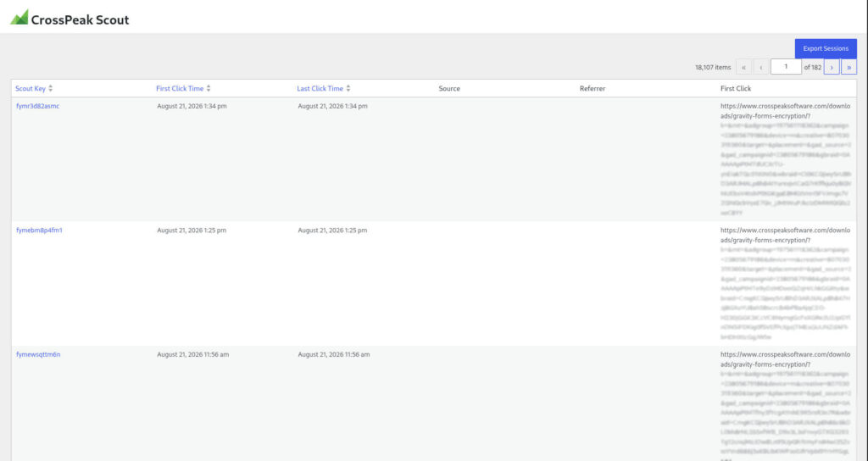Image resolution: width=868 pixels, height=461 pixels.
Task: Sort by the First Click Time header
Action: pos(180,88)
